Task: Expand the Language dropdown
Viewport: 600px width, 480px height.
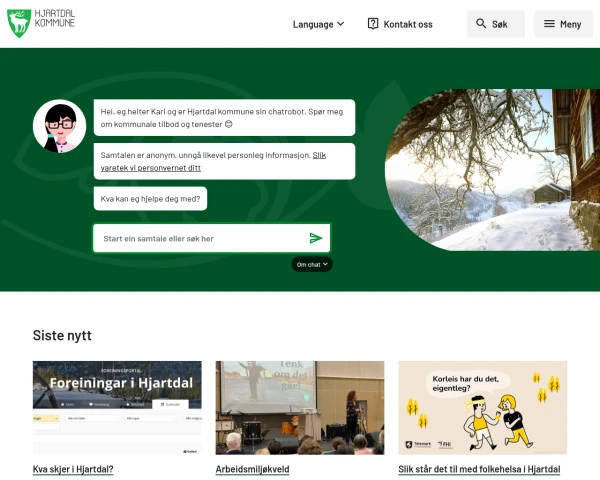Action: coord(318,24)
